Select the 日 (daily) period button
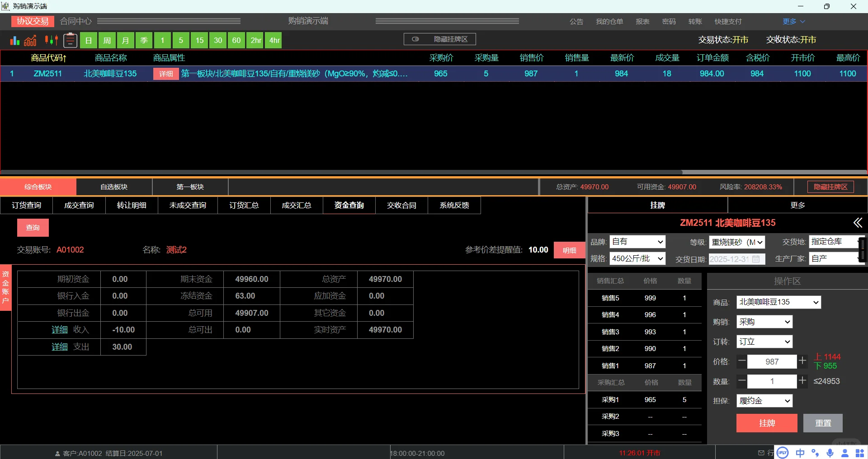 [89, 40]
